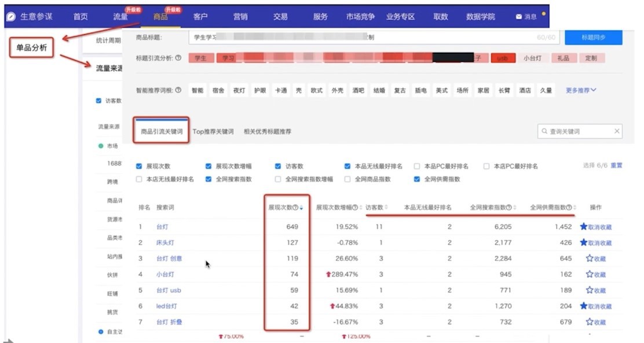This screenshot has width=644, height=343.
Task: Check 全网搜索指数增幅 checkbox
Action: click(277, 179)
